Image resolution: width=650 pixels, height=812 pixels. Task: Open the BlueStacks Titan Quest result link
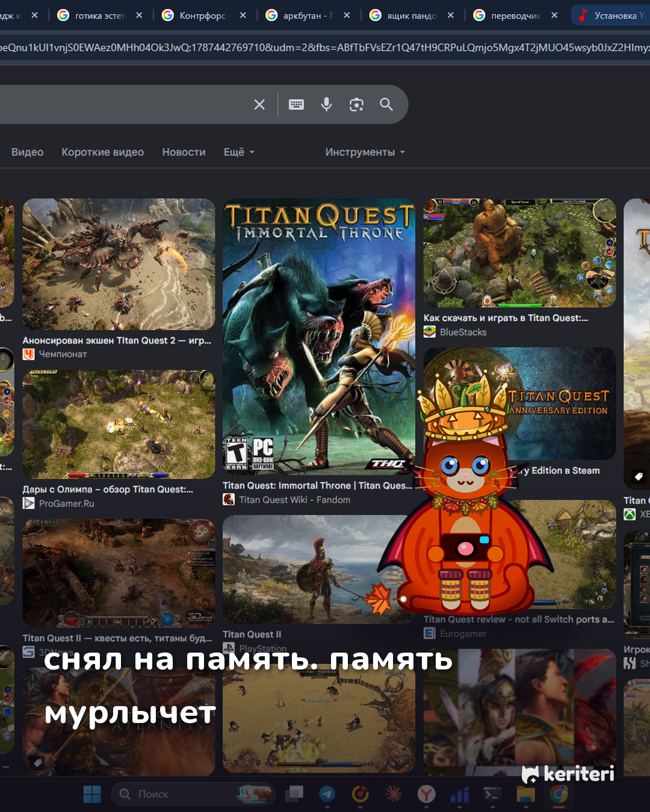tap(506, 318)
